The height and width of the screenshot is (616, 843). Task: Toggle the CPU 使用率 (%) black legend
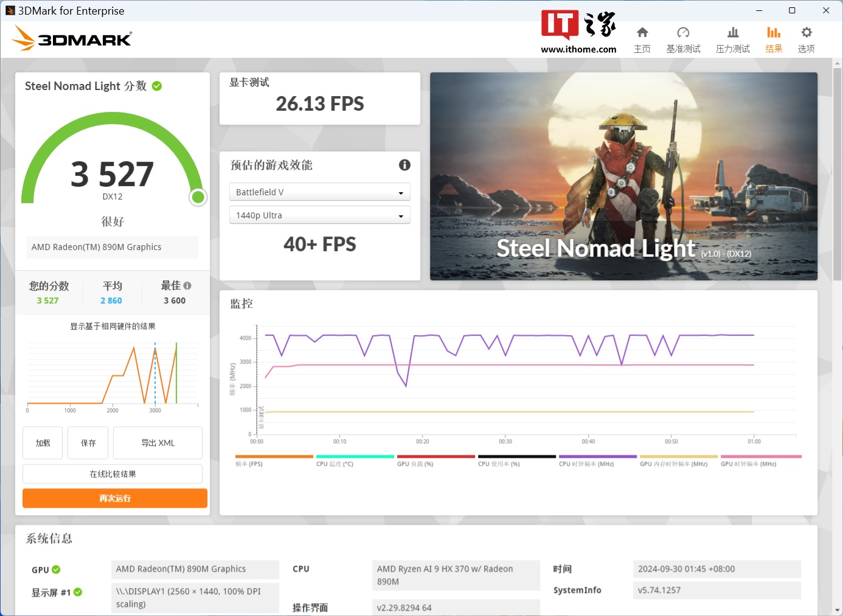(516, 461)
